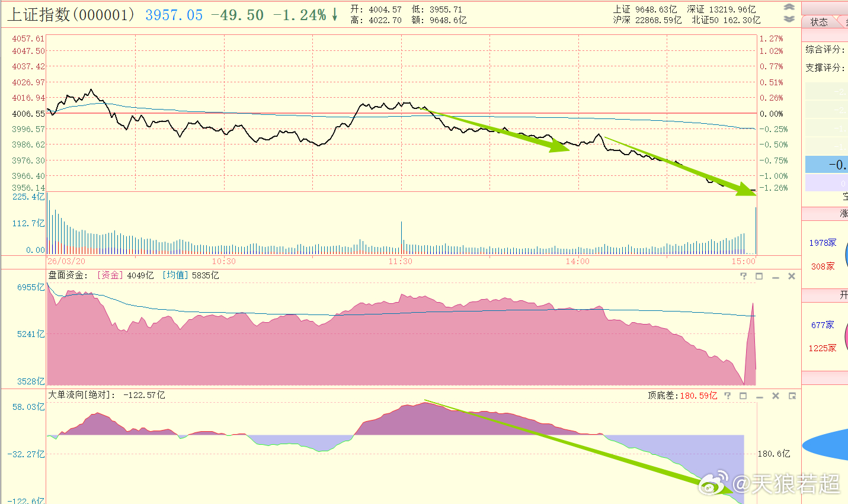Click the 1978家 count
Viewport: 848px width, 504px height.
(823, 243)
